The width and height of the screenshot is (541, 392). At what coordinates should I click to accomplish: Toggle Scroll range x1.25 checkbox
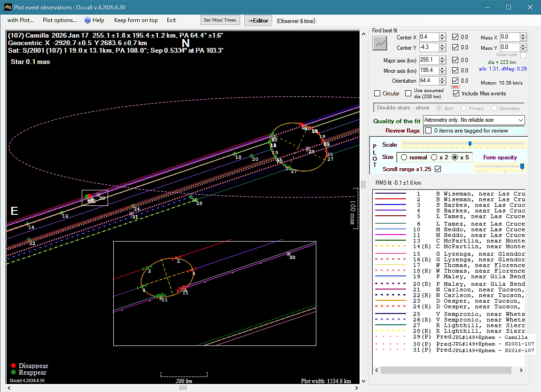coord(438,169)
